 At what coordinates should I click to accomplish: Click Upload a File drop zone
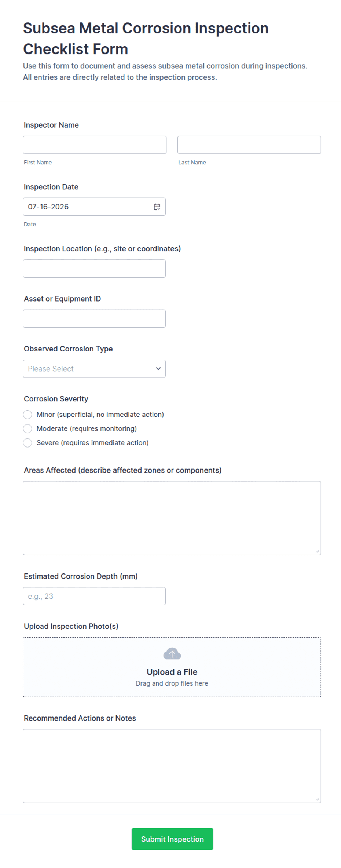point(172,667)
